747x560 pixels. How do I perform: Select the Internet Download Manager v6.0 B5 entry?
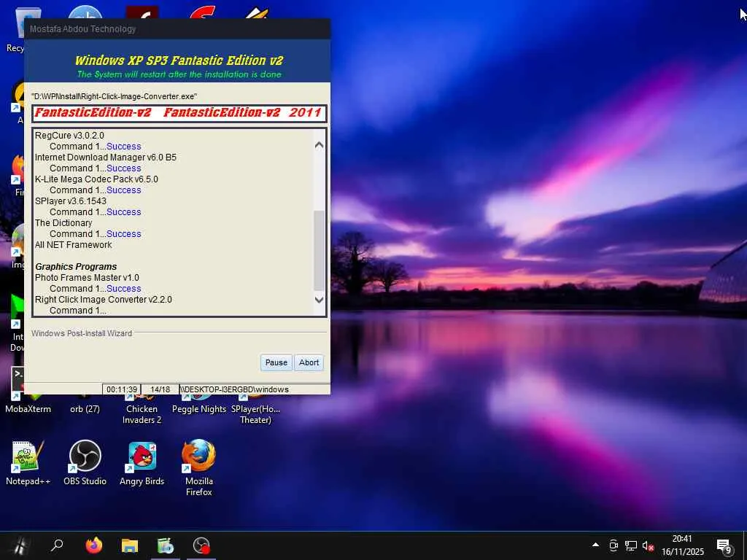tap(106, 157)
